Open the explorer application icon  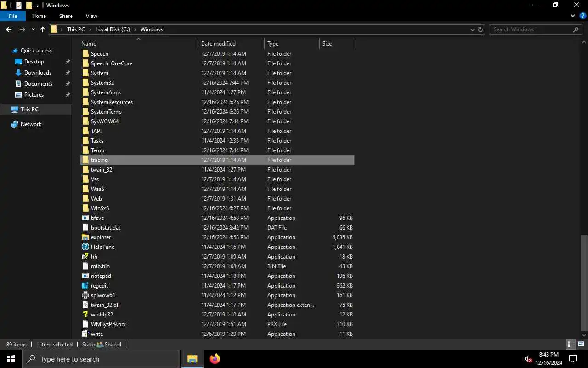click(85, 237)
